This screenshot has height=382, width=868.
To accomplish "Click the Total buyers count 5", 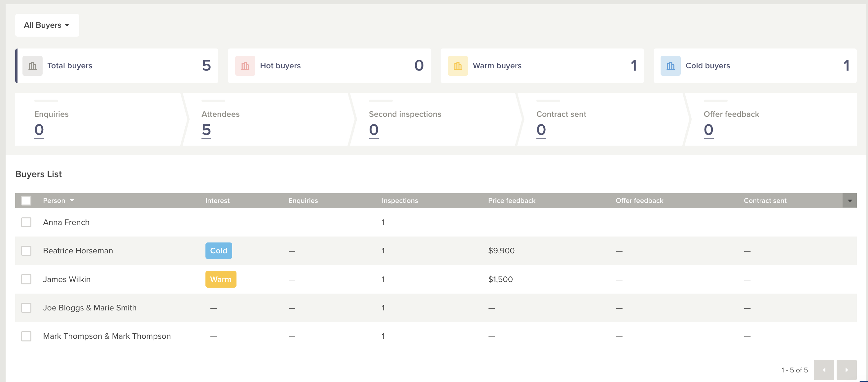I will (x=206, y=66).
